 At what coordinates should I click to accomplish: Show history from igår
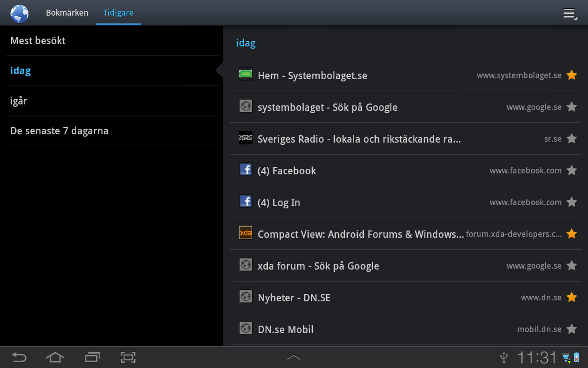113,100
